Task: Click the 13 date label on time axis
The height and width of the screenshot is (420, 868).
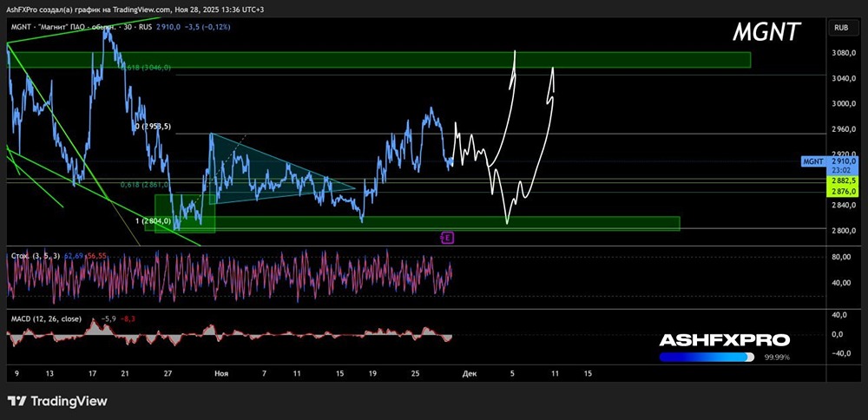Action: (x=49, y=373)
